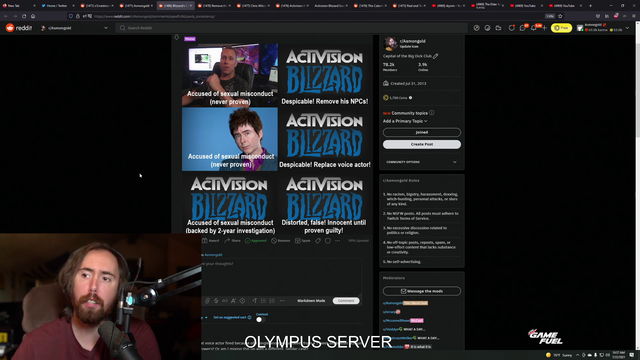The width and height of the screenshot is (640, 360).
Task: Switch to the (476) The Cabal tab
Action: (371, 6)
